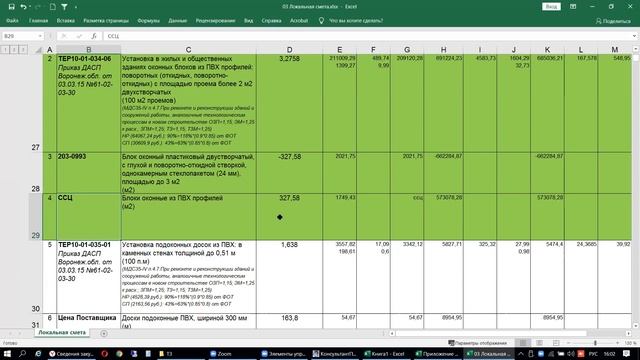
Task: Click cell reading 'Блоки оконные из ПВХ профилей'
Action: click(x=188, y=217)
